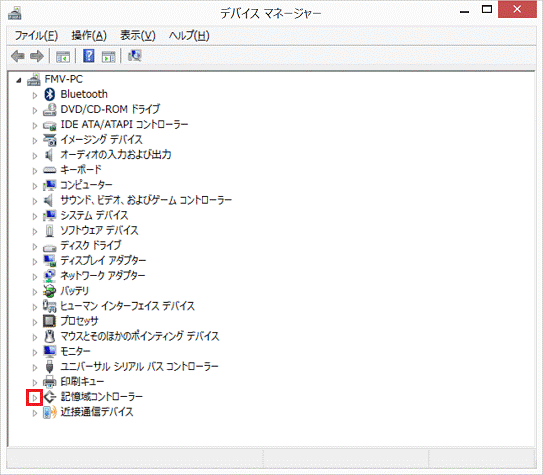The width and height of the screenshot is (543, 475).
Task: Click the IDE ATA/ATAPI コントローラー icon
Action: click(x=50, y=125)
